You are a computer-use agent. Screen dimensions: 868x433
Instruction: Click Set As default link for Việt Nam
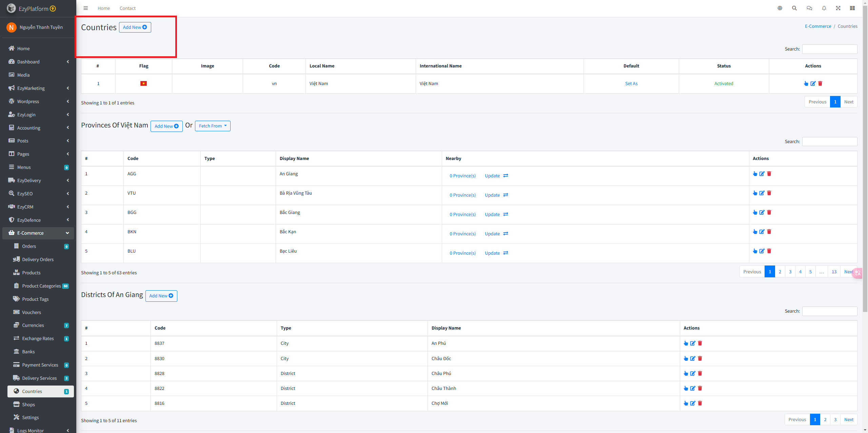point(631,83)
